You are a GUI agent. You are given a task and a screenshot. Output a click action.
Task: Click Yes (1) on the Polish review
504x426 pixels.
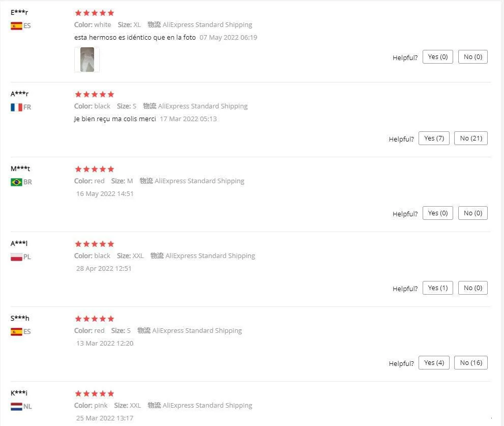pyautogui.click(x=437, y=288)
